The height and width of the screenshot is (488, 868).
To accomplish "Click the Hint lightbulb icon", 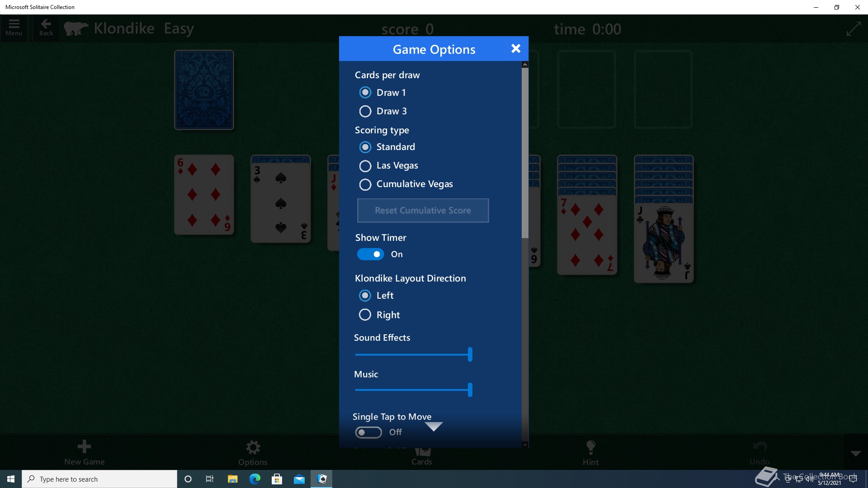I will coord(590,448).
